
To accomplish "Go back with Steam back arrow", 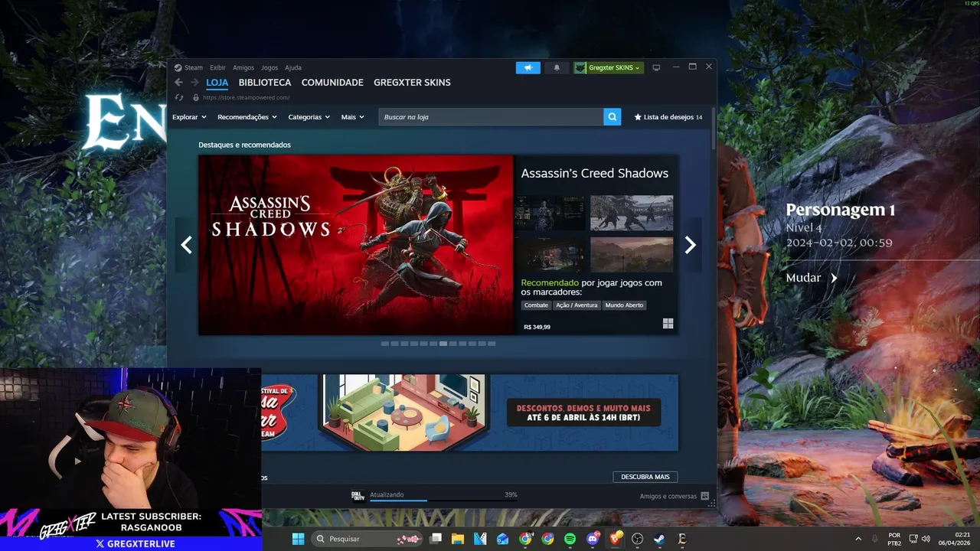I will [x=178, y=83].
